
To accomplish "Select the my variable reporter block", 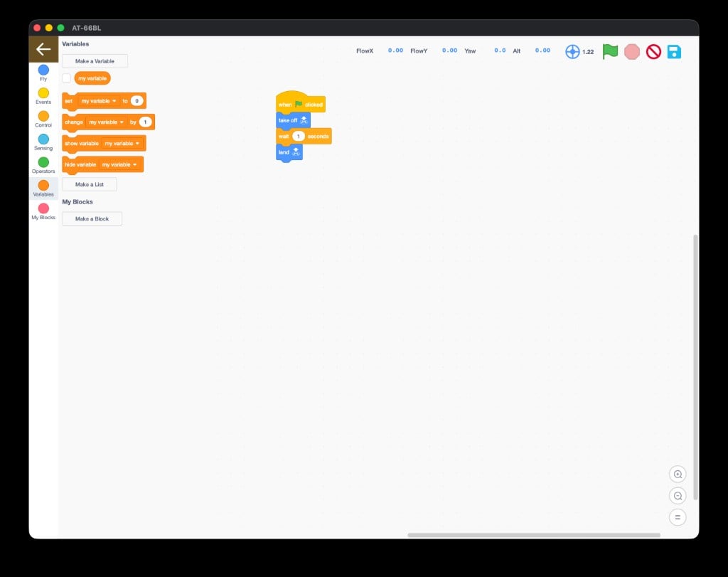I will pyautogui.click(x=92, y=78).
